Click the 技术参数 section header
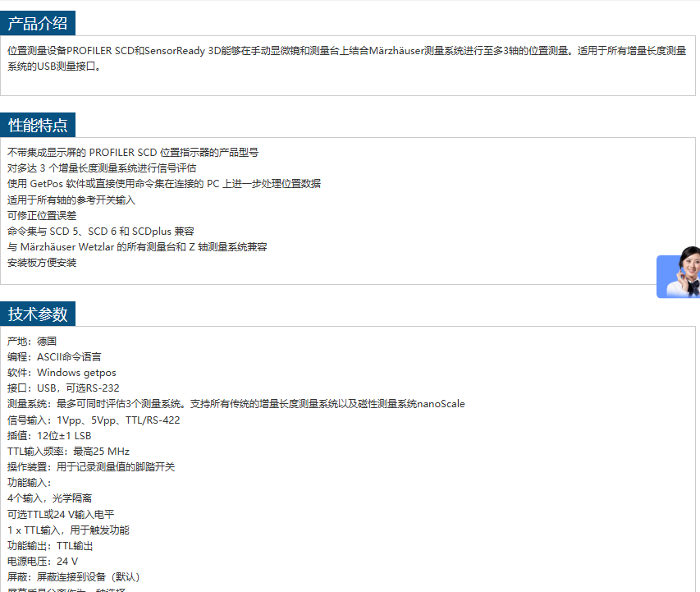 pyautogui.click(x=38, y=314)
